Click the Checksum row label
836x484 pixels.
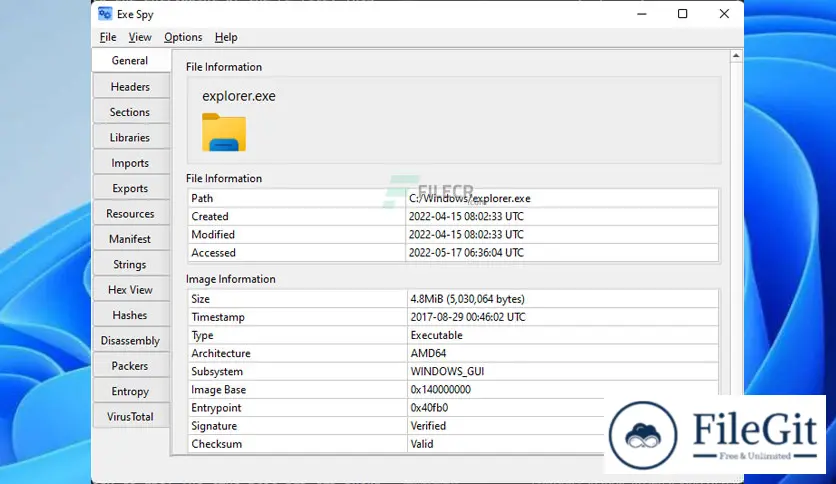pos(216,444)
